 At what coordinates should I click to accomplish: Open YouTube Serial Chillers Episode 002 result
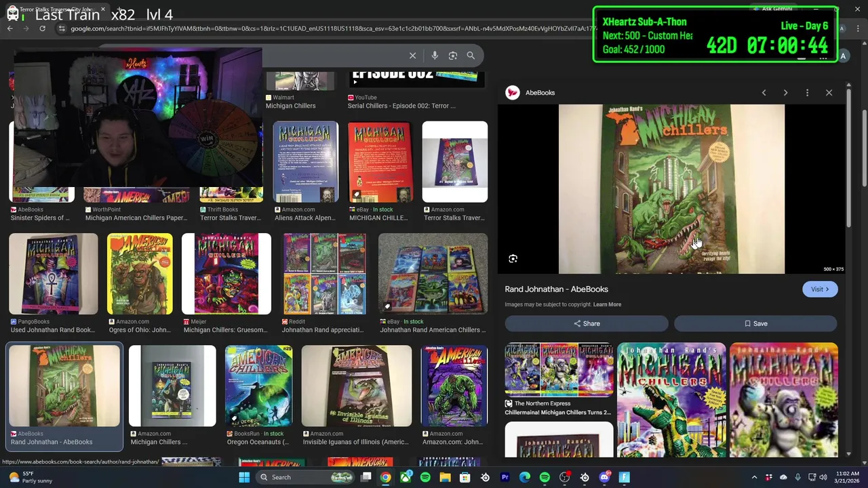416,91
